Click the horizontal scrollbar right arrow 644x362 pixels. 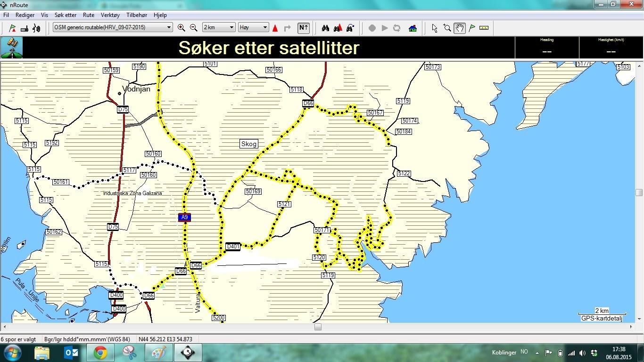point(631,327)
